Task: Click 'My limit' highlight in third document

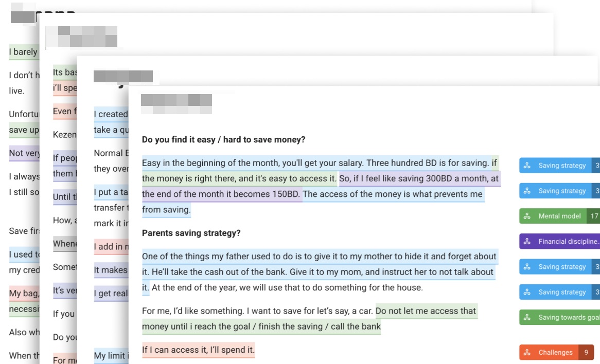Action: click(x=111, y=356)
